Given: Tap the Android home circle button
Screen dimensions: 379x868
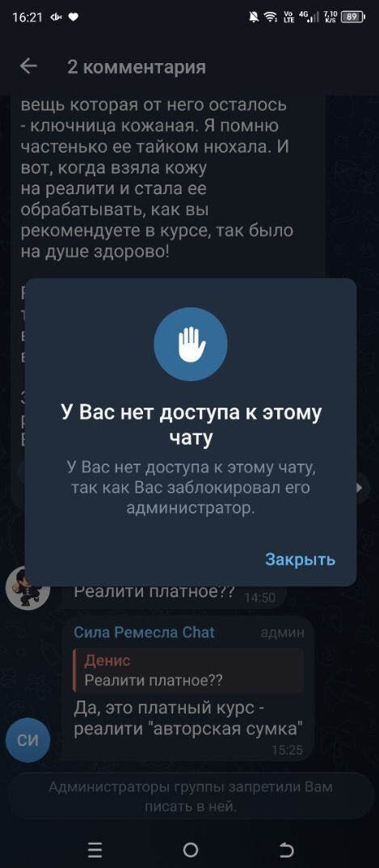Looking at the screenshot, I should (x=191, y=849).
